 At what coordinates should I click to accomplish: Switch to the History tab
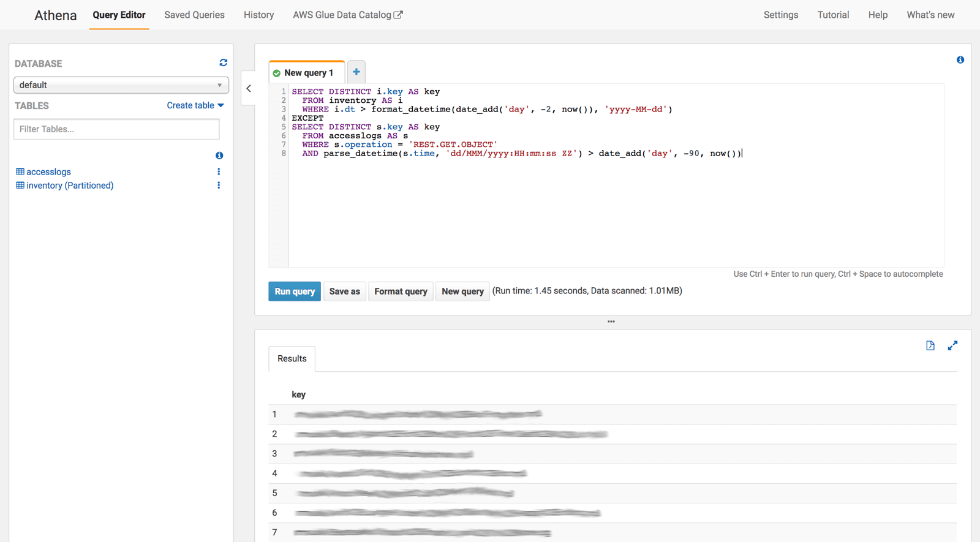tap(258, 15)
